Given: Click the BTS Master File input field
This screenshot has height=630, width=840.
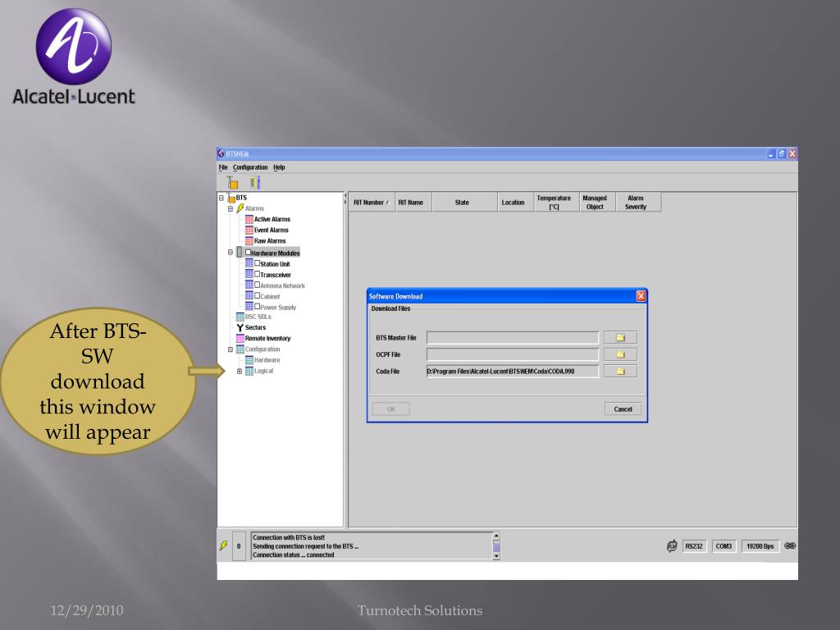Looking at the screenshot, I should [x=513, y=337].
